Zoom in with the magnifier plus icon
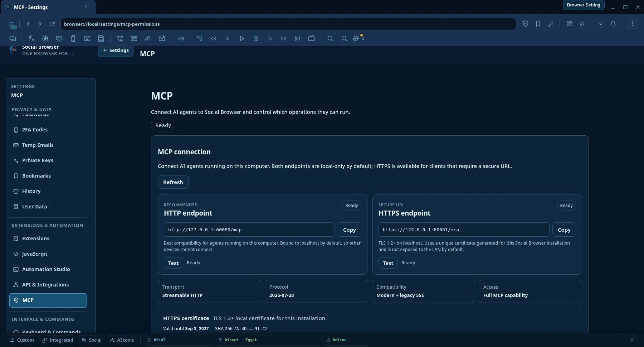Screen dimensions: 644x347 344,38
